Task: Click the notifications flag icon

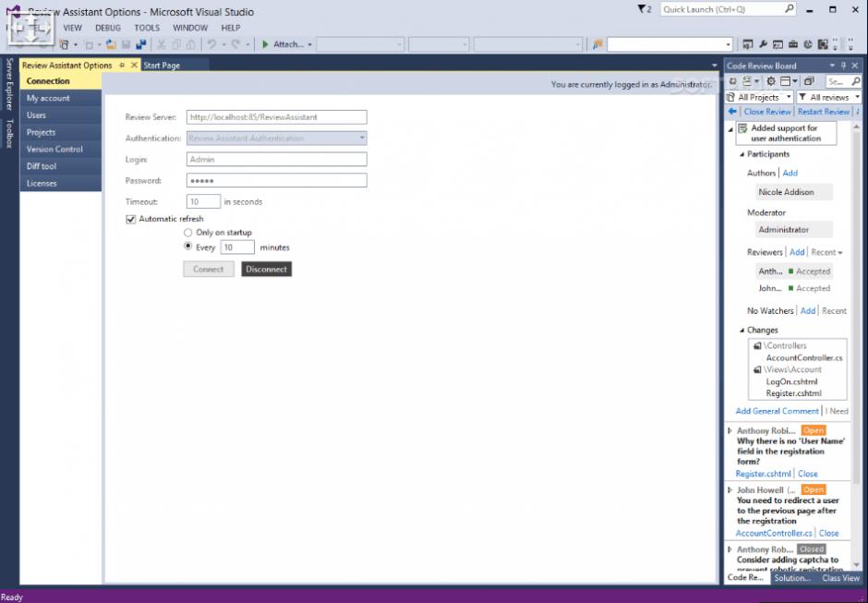Action: 643,9
